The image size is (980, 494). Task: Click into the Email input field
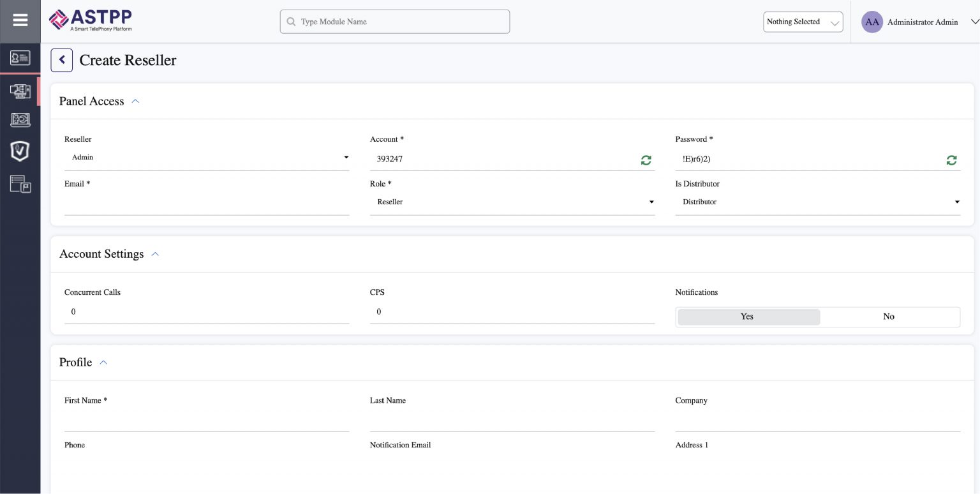click(x=207, y=202)
